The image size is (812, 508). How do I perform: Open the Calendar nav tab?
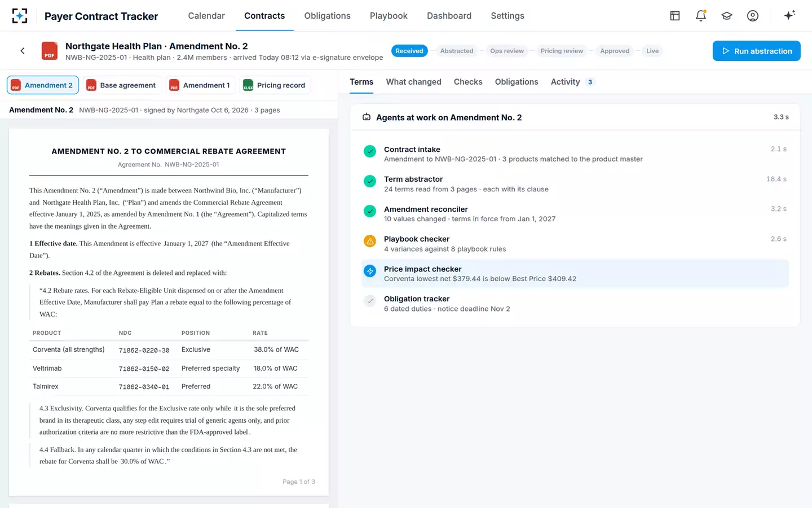206,16
